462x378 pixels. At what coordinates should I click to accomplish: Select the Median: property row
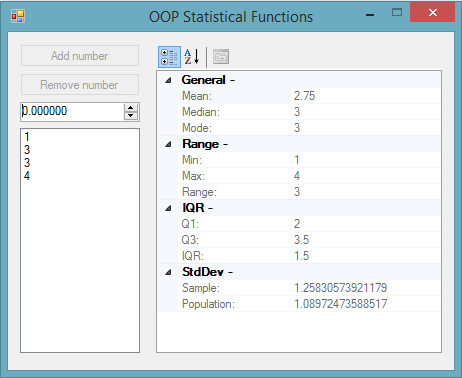click(309, 112)
